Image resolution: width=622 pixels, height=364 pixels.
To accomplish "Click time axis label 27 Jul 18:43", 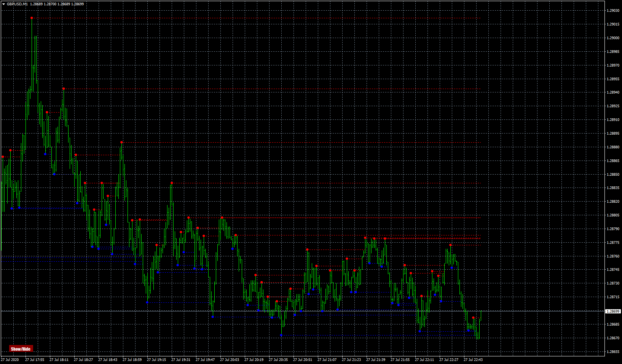I will pos(108,360).
